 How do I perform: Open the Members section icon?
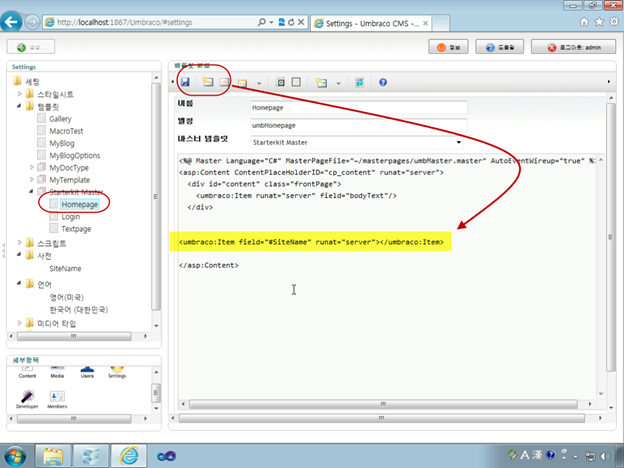[57, 399]
